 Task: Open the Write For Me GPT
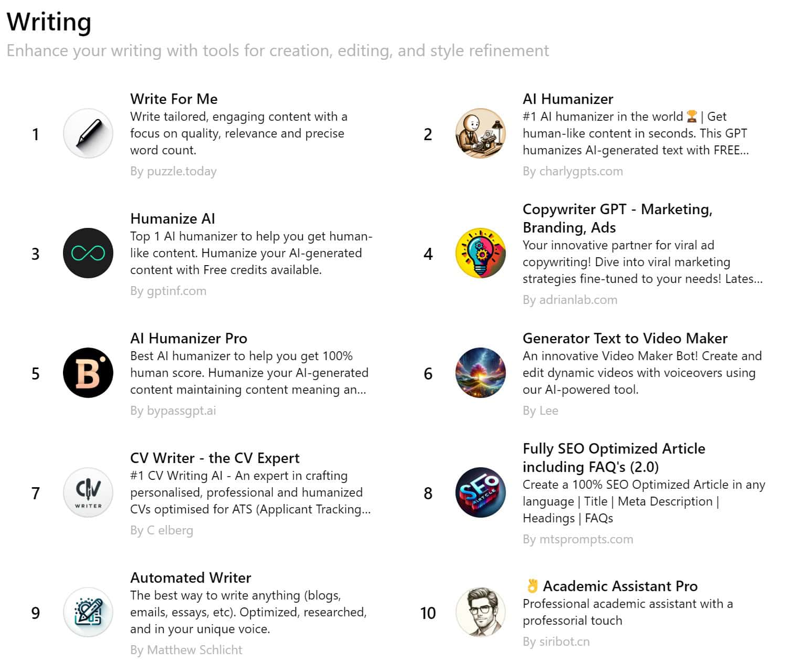coord(174,99)
